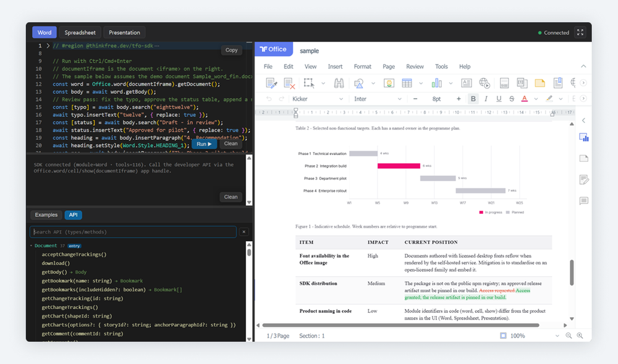Open the shapes dropdown arrow
This screenshot has width=618, height=364.
tap(373, 83)
